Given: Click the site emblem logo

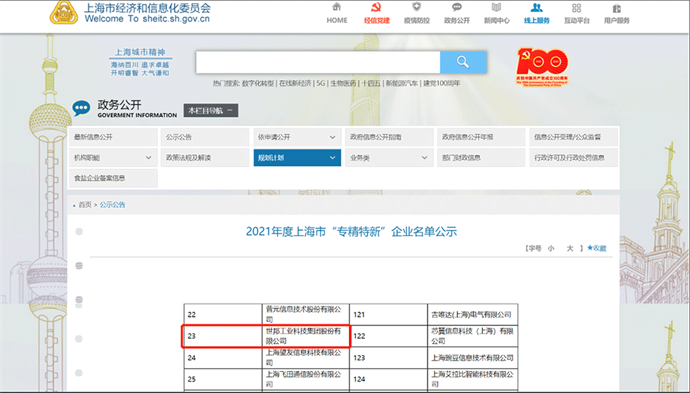Looking at the screenshot, I should pos(63,13).
